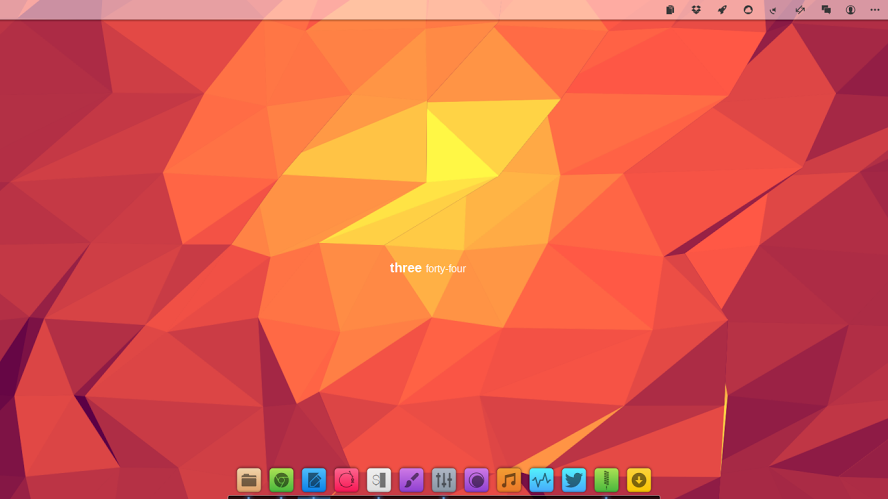Click the sync arrows indicator in top panel
This screenshot has height=499, width=888.
[x=800, y=10]
